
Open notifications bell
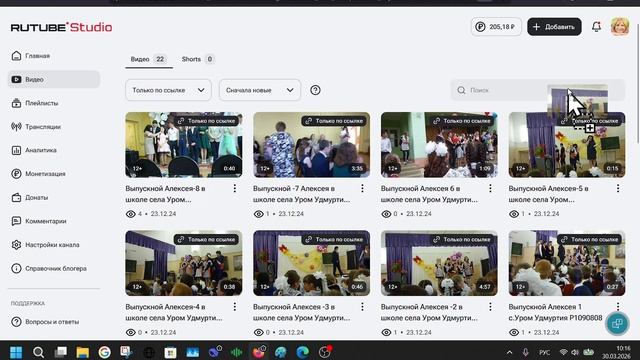[596, 27]
